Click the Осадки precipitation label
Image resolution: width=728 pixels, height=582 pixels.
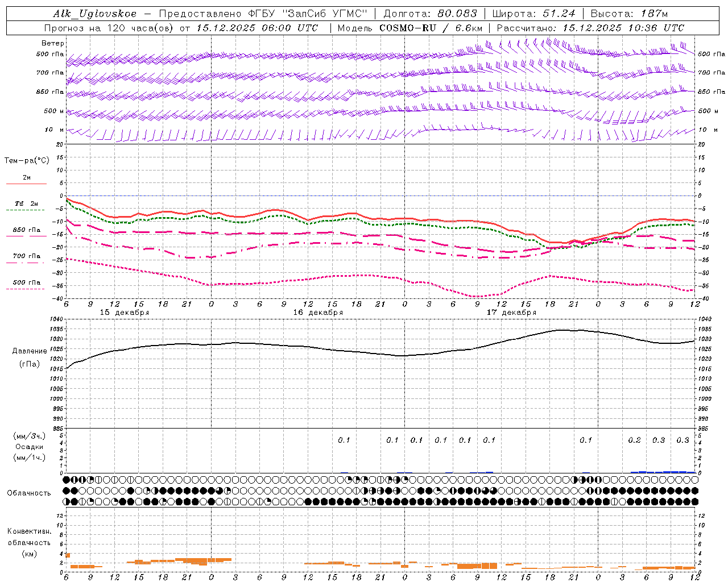[30, 447]
